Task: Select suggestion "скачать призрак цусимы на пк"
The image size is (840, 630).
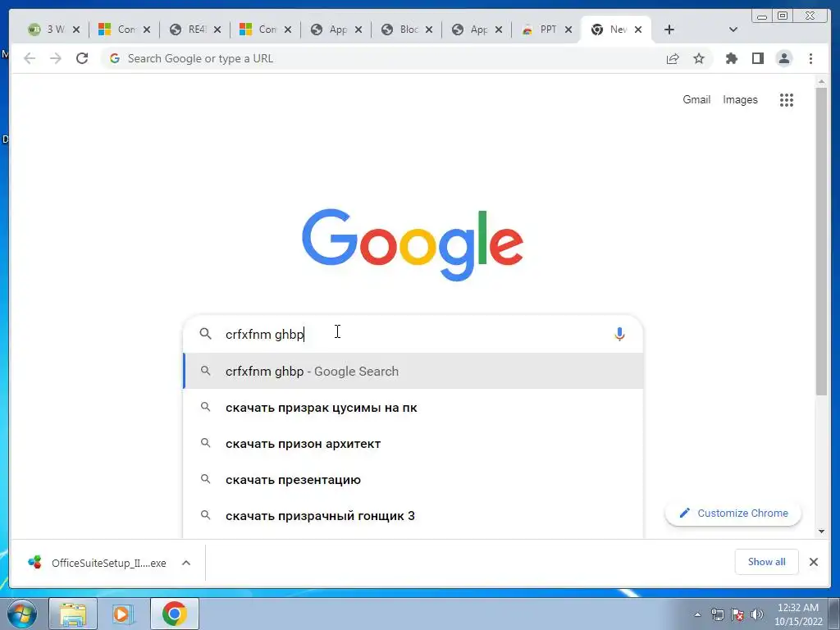Action: pos(413,407)
